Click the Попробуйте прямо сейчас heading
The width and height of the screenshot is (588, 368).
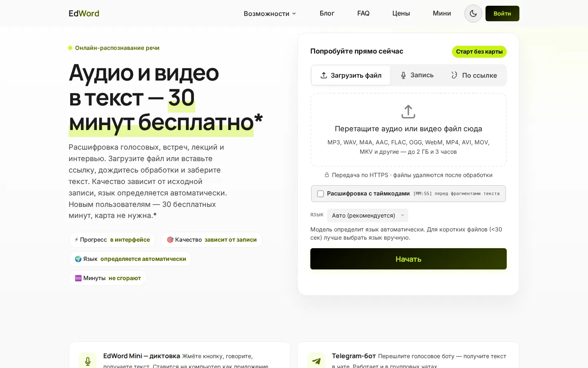pos(356,51)
